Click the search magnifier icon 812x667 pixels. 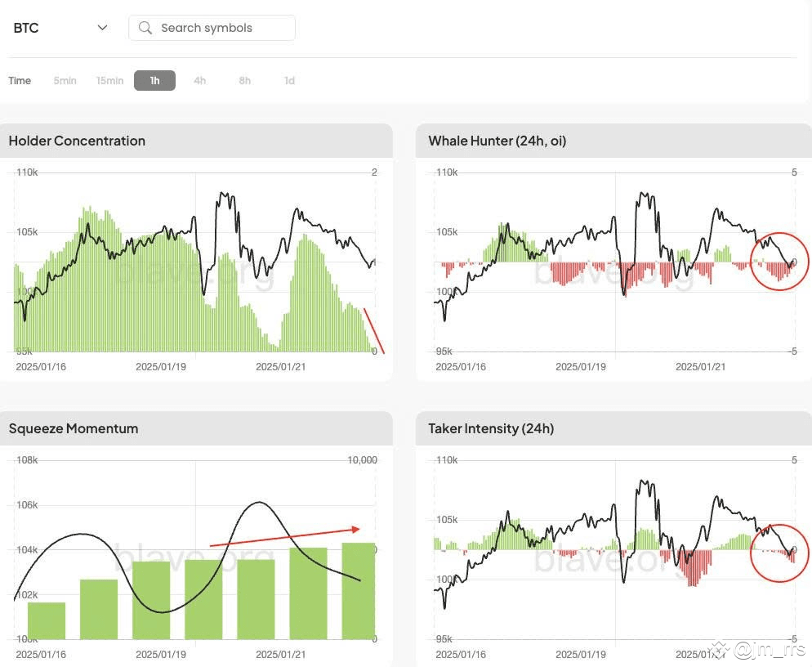145,27
